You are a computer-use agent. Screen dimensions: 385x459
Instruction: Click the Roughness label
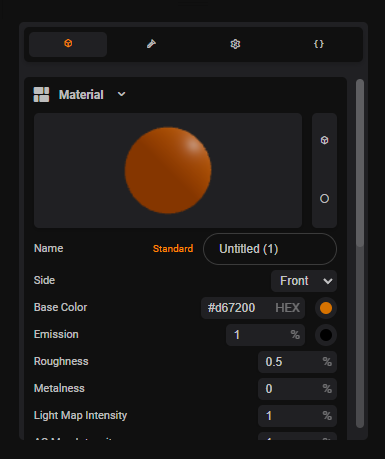pyautogui.click(x=61, y=361)
